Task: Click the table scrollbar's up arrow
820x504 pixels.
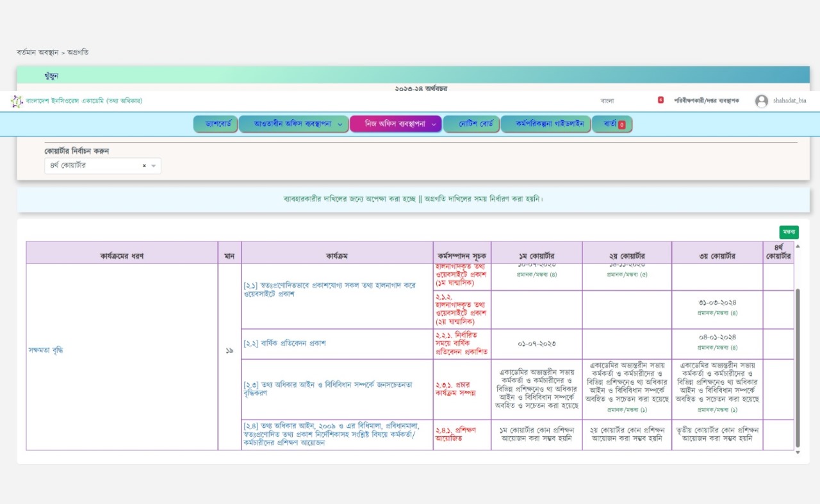Action: [x=798, y=246]
